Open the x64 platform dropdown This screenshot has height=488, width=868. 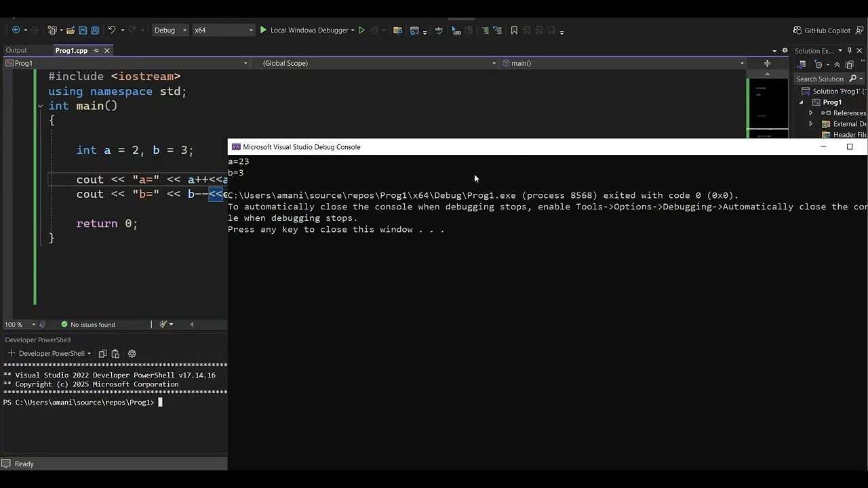point(223,30)
